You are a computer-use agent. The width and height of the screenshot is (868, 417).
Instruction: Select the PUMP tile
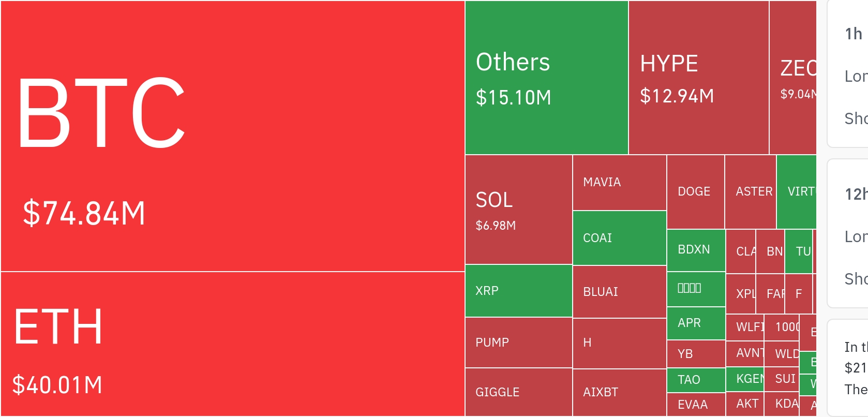[x=518, y=342]
